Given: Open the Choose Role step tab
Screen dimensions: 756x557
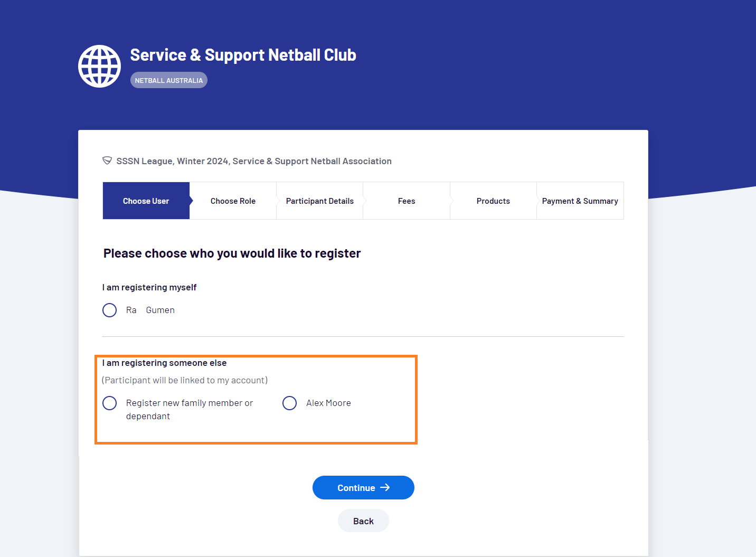Looking at the screenshot, I should 233,201.
